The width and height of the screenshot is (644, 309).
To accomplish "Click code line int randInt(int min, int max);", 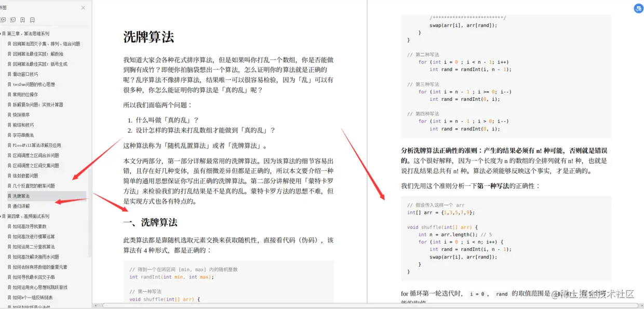I will click(x=171, y=277).
